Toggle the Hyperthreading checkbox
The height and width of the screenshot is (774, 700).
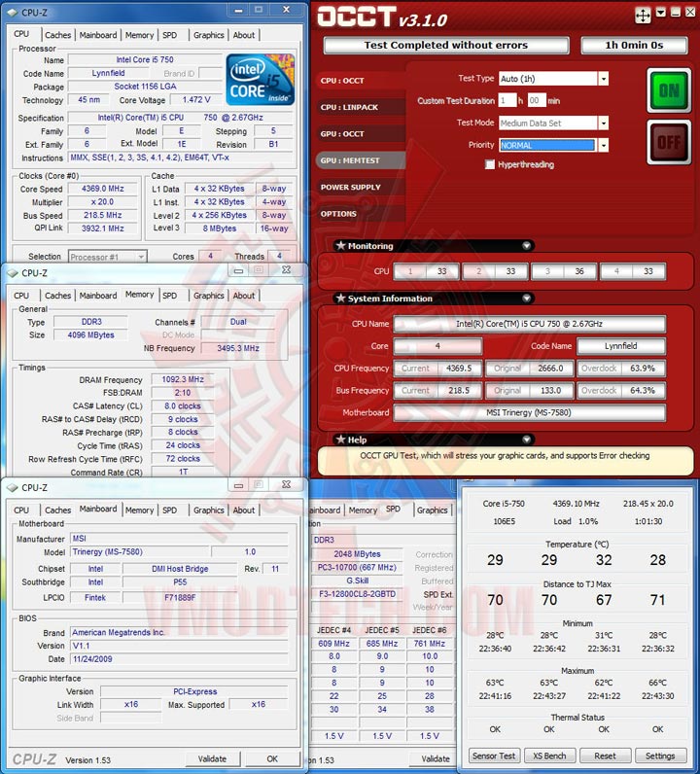tap(490, 164)
